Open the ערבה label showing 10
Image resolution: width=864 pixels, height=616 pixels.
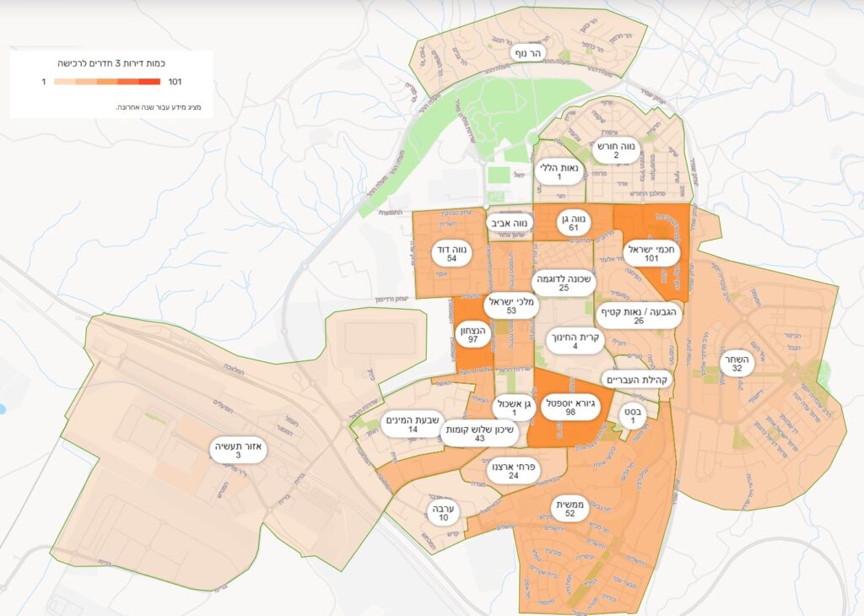[x=444, y=513]
